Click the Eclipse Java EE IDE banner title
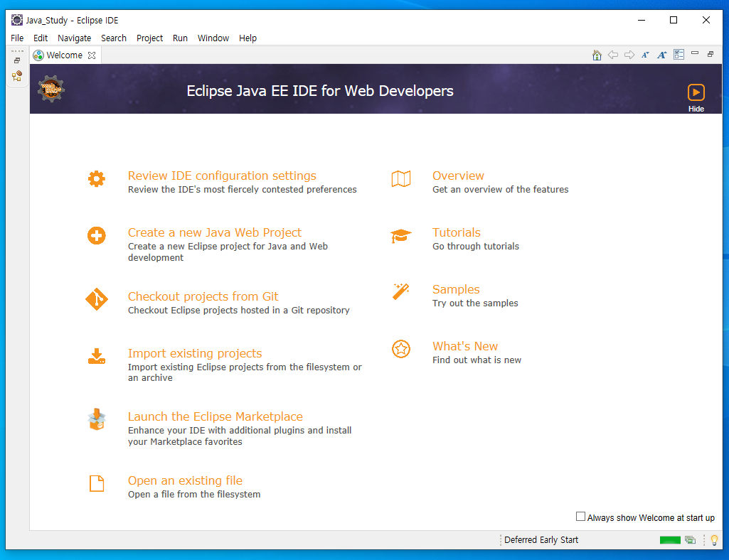 [320, 91]
